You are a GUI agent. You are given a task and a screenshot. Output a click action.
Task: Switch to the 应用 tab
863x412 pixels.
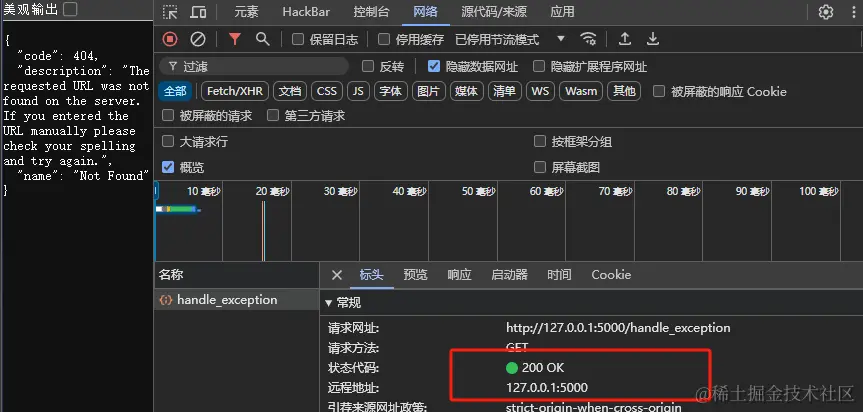tap(562, 12)
